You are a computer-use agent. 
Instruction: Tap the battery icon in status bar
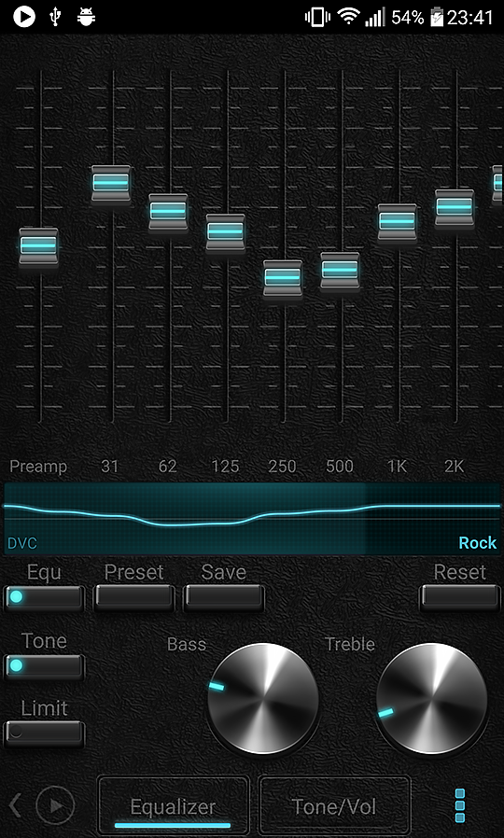click(x=437, y=17)
